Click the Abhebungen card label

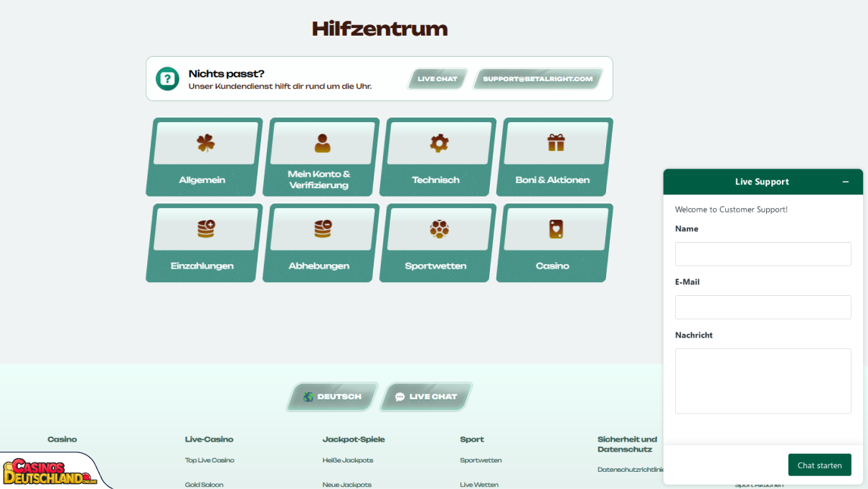click(x=319, y=266)
